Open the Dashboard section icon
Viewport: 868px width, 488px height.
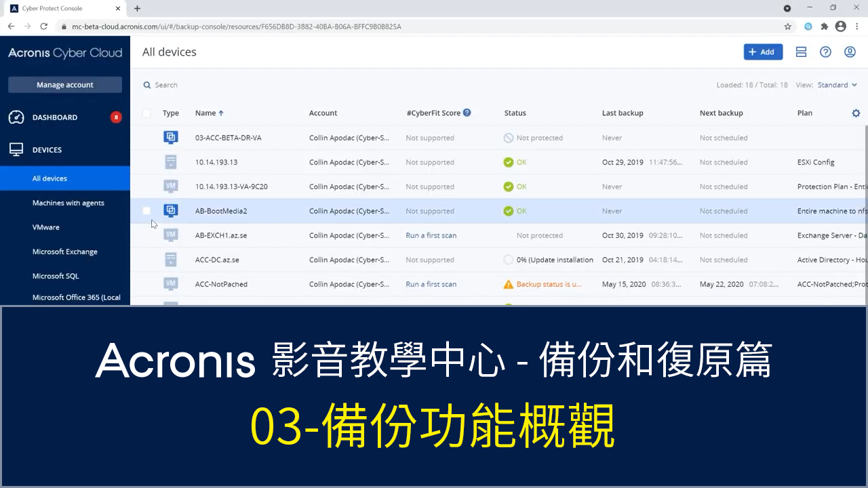pos(16,117)
